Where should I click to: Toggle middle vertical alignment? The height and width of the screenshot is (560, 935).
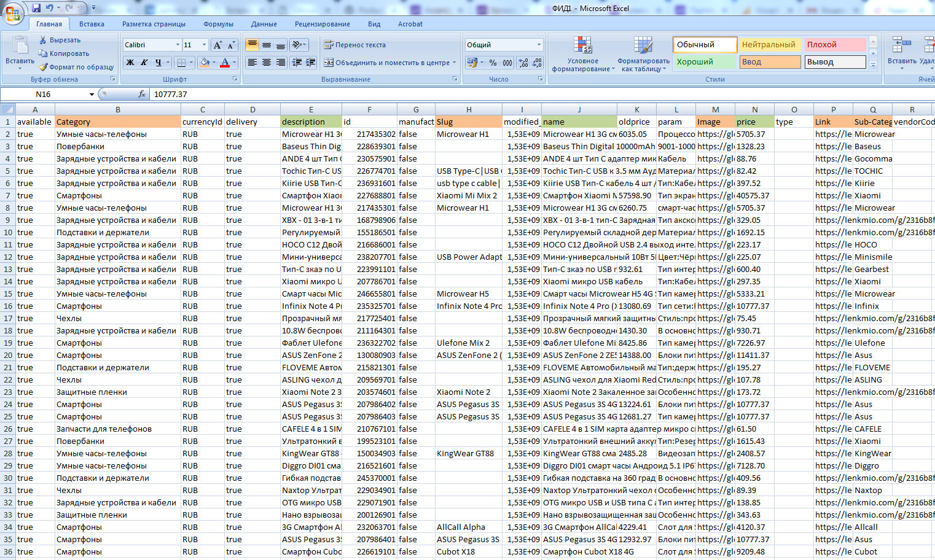tap(266, 45)
